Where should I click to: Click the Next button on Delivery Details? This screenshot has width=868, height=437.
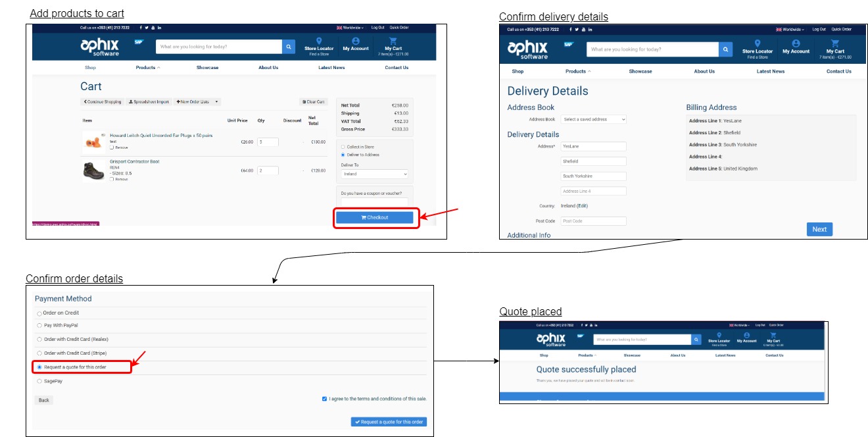coord(819,229)
